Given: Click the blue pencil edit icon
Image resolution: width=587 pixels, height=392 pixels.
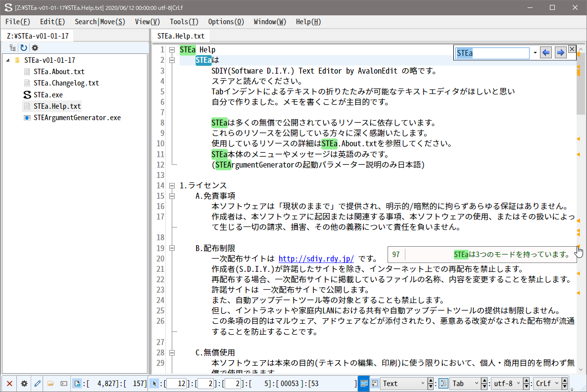Looking at the screenshot, I should [38, 384].
